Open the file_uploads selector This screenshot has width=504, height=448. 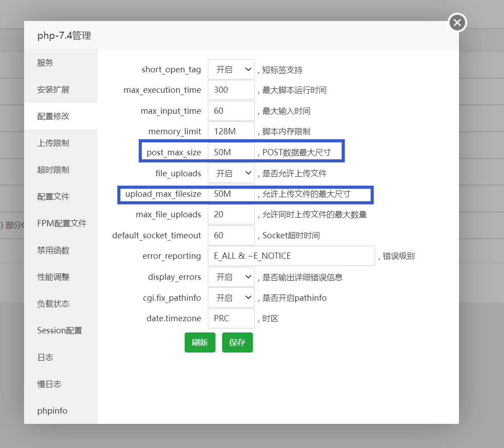tap(231, 173)
